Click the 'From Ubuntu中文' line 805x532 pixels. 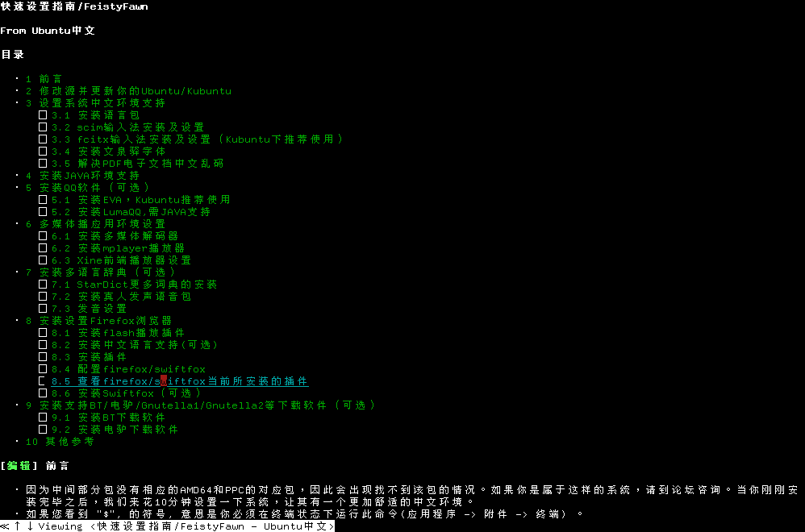tap(48, 31)
